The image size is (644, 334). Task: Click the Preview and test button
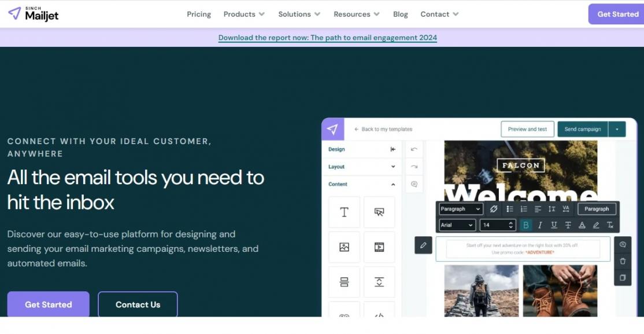click(527, 129)
